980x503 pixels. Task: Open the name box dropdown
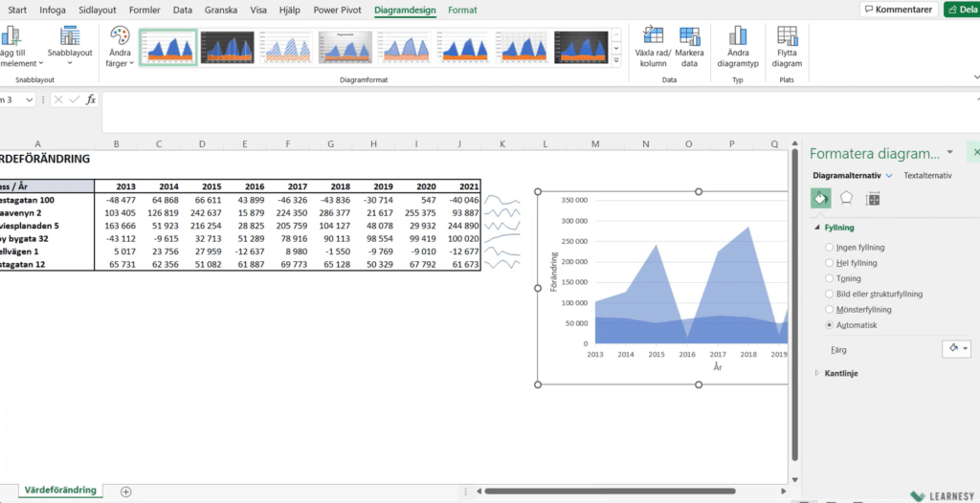coord(30,99)
